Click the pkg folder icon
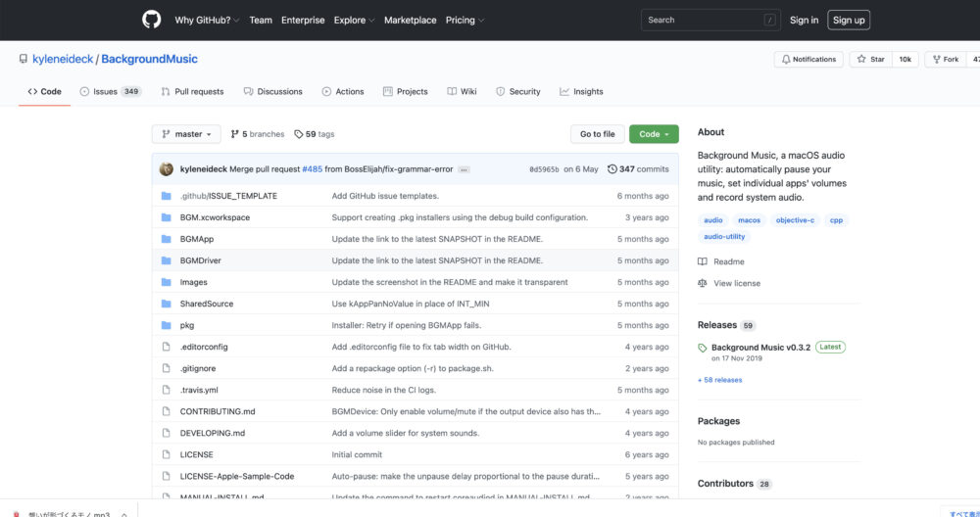The height and width of the screenshot is (517, 980). 167,325
